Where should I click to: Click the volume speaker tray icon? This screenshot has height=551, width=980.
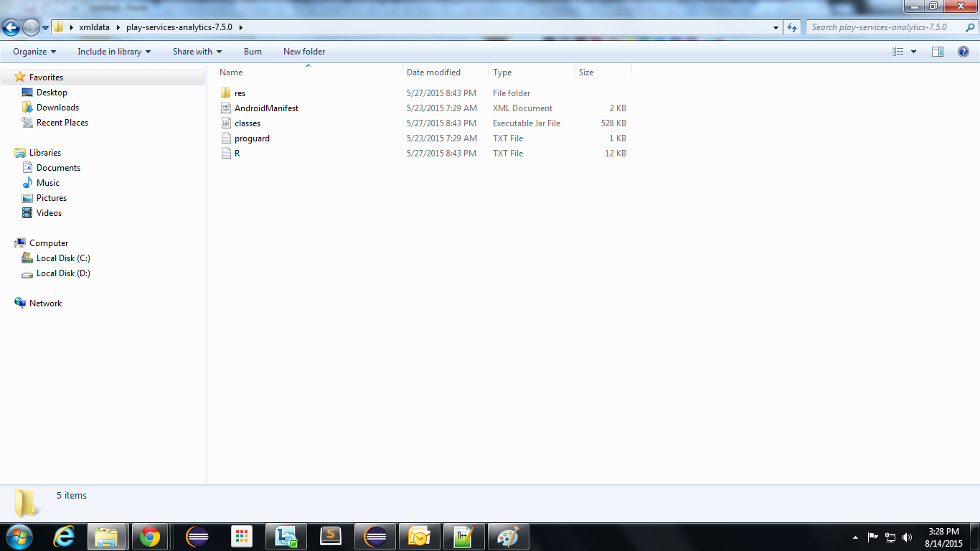tap(908, 537)
